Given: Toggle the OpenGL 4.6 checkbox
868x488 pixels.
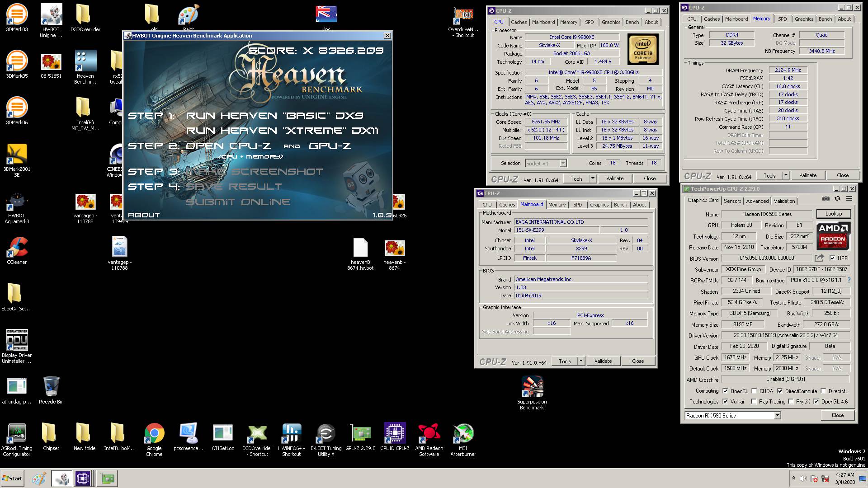Looking at the screenshot, I should point(816,401).
